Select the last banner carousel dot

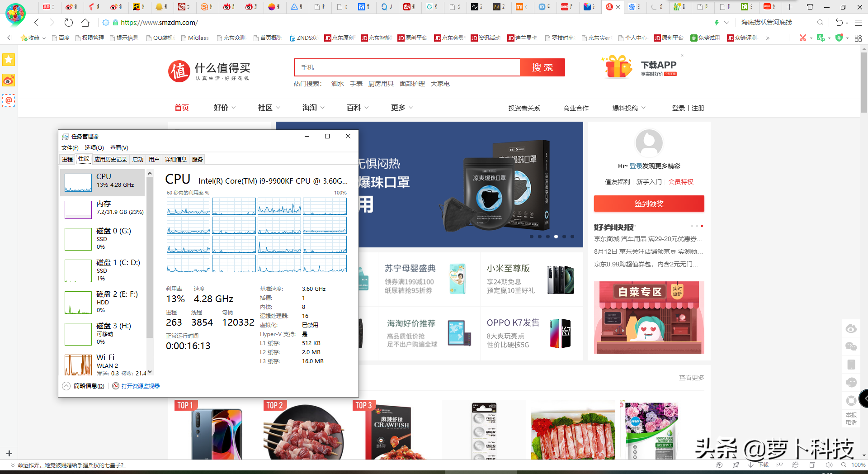572,237
